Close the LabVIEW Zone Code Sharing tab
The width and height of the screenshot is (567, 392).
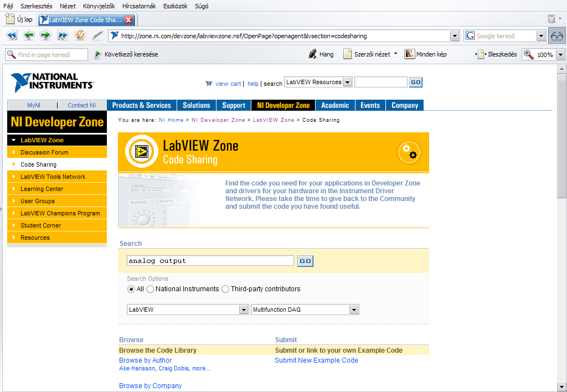click(128, 20)
